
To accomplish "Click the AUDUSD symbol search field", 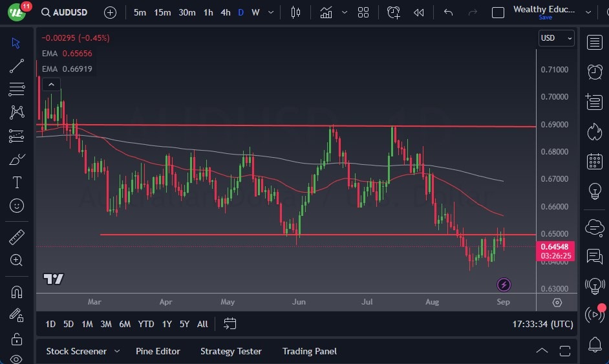I will [x=65, y=12].
